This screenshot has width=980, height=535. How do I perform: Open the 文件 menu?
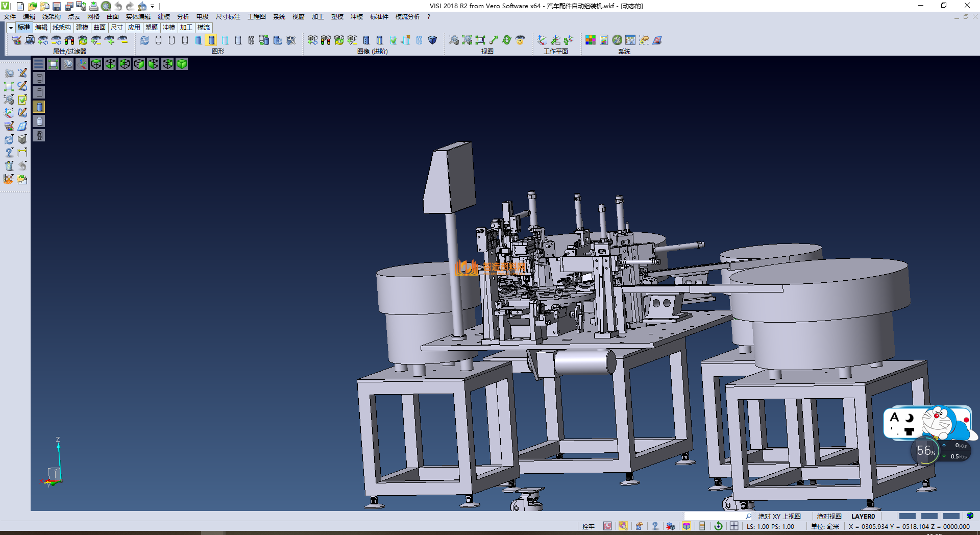point(10,17)
